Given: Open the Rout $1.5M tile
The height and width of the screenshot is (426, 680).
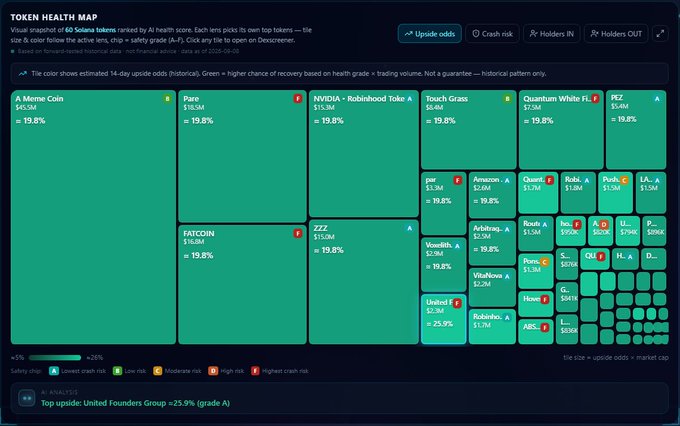Looking at the screenshot, I should pyautogui.click(x=536, y=233).
